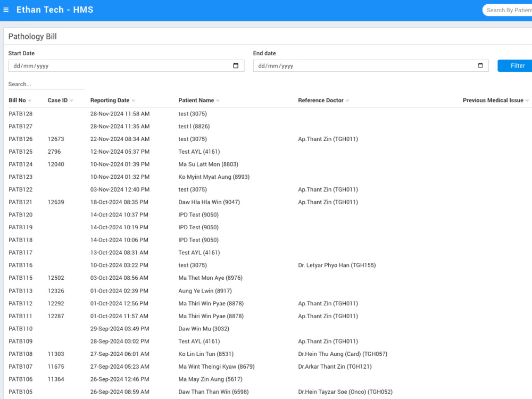Click patient Daw Hla Hla Win (9047)
The image size is (532, 399).
point(209,202)
